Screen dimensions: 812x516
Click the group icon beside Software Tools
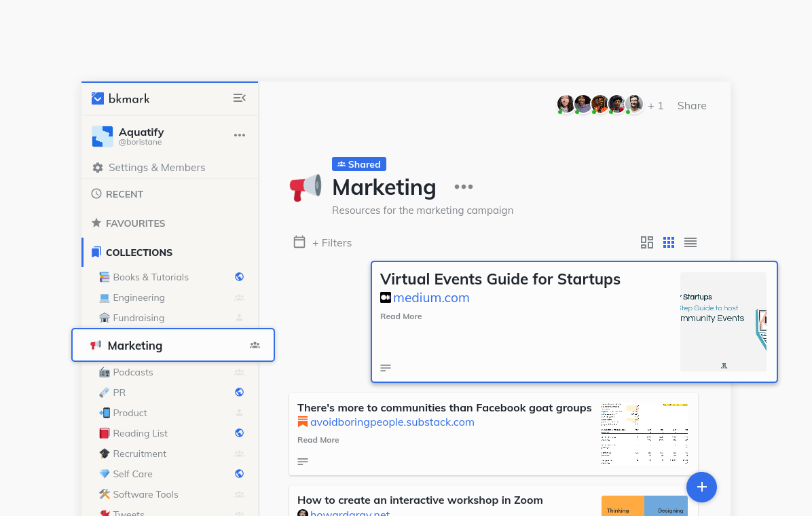pyautogui.click(x=239, y=494)
